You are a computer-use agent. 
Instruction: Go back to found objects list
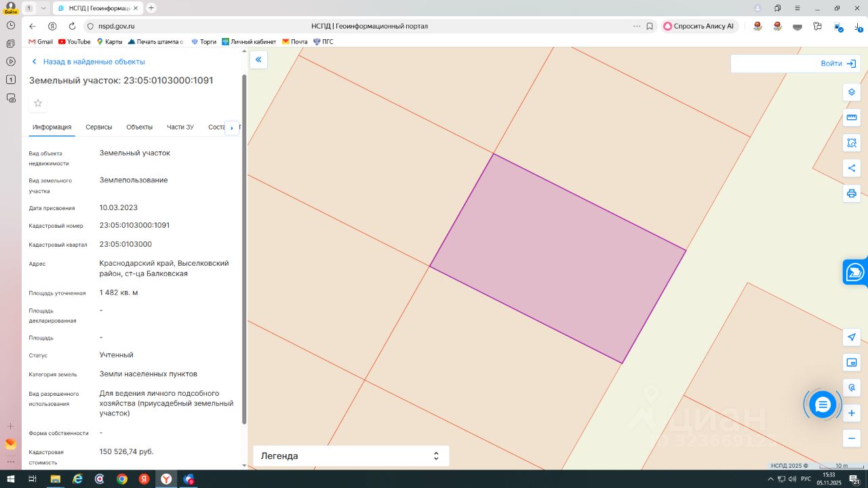[x=88, y=62]
